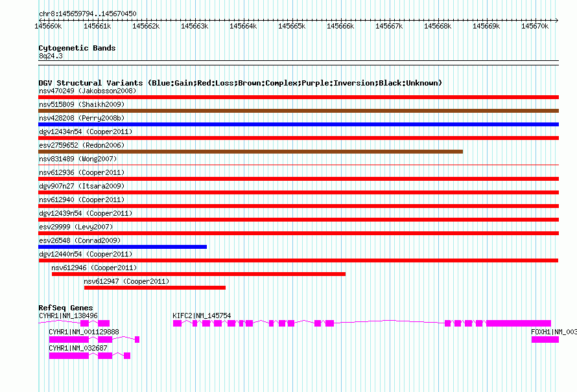Viewport: 577px width, 392px height.
Task: Select the red nsv470249 loss bar
Action: 298,97
